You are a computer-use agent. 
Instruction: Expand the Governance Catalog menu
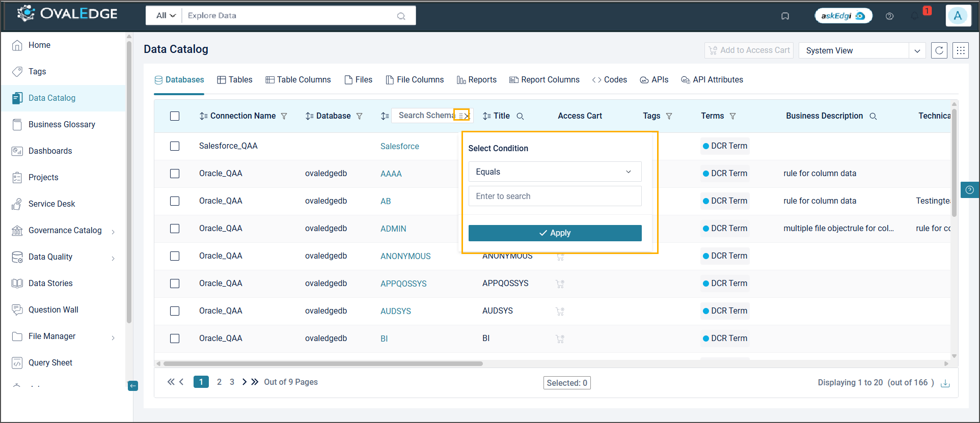pyautogui.click(x=113, y=231)
